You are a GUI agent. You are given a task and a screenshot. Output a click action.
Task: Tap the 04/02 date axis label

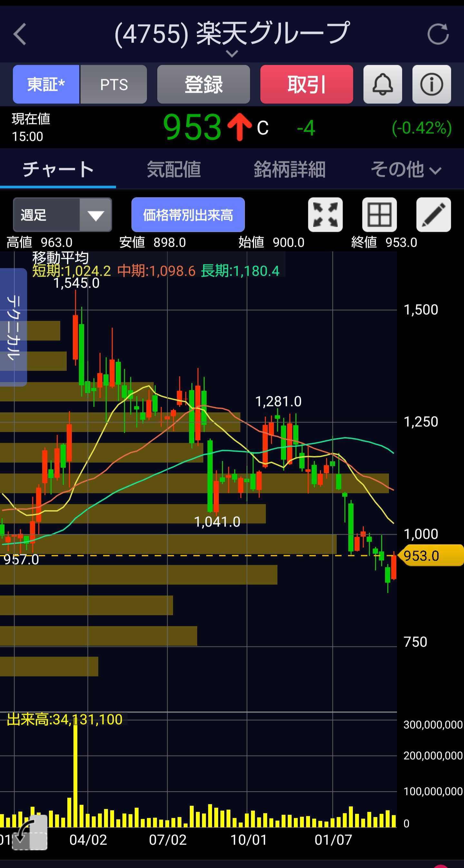(88, 840)
